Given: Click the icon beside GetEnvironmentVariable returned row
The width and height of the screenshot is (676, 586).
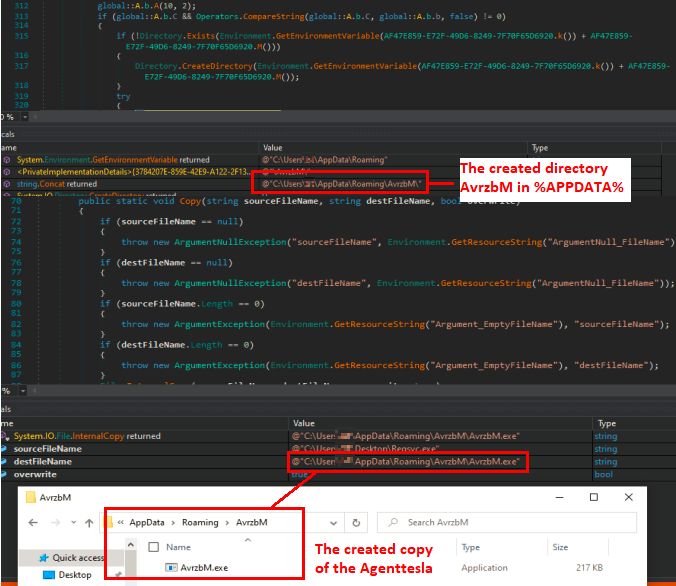Looking at the screenshot, I should click(x=7, y=160).
